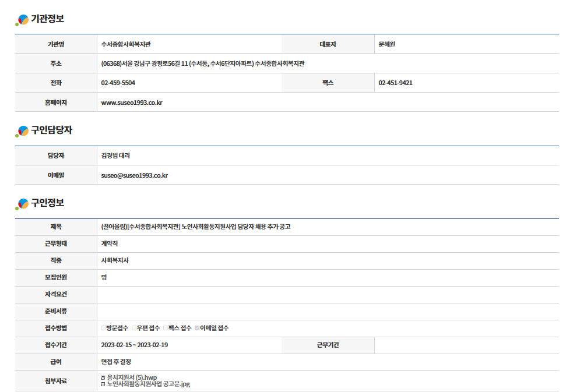Click the 직종 row label
This screenshot has height=392, width=566.
56,260
